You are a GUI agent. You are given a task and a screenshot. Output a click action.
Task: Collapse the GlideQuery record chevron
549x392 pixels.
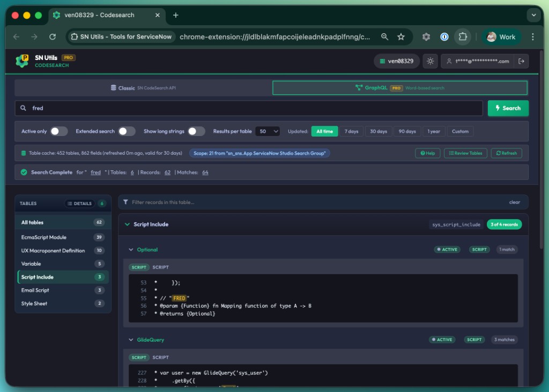pos(131,340)
